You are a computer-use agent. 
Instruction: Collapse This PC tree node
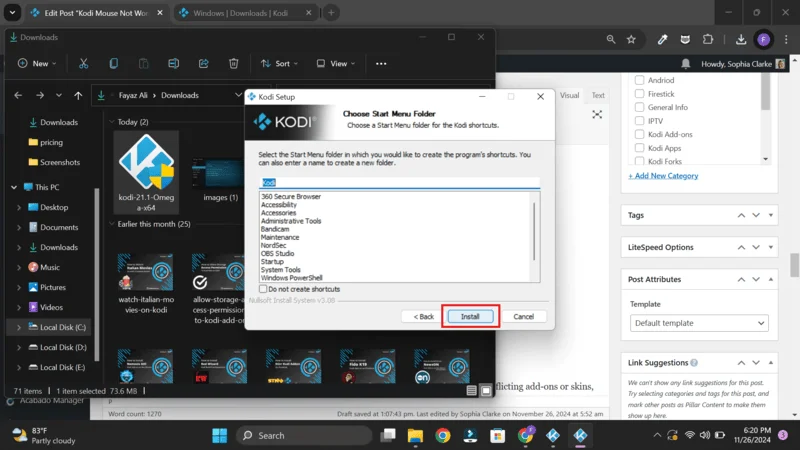pos(14,187)
